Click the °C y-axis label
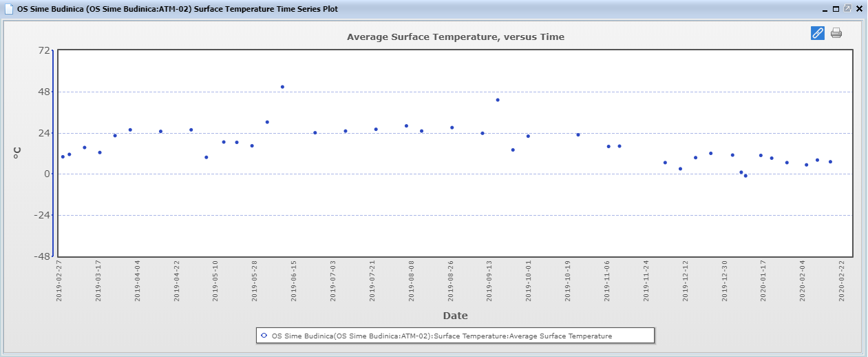This screenshot has width=868, height=357. pos(18,153)
